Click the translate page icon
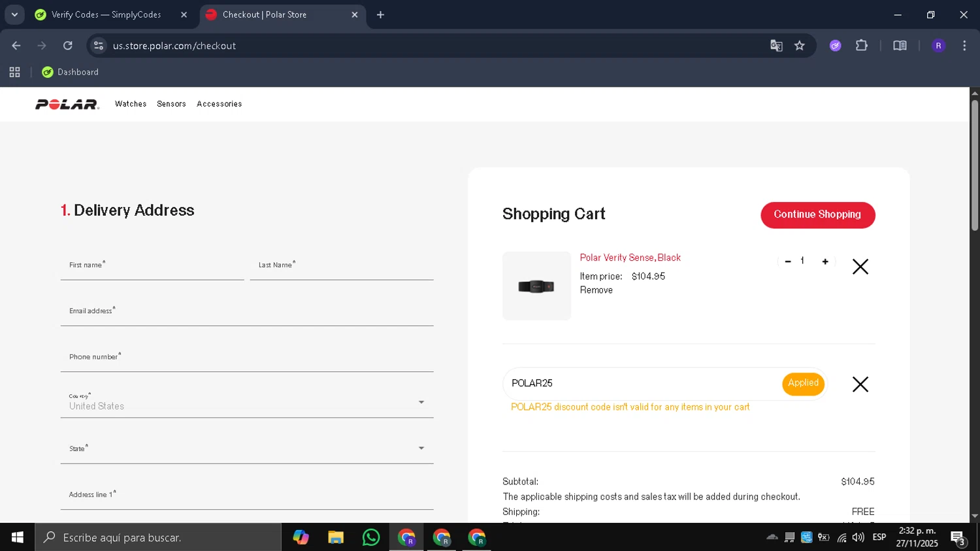 [x=776, y=46]
